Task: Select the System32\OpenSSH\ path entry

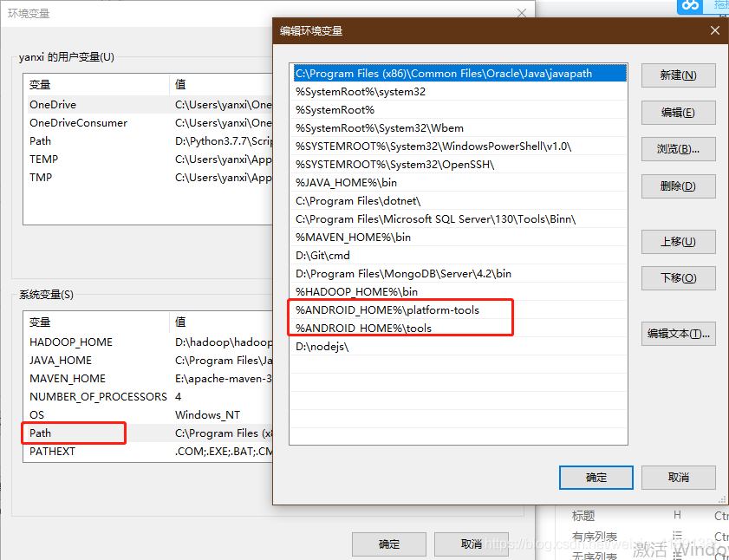Action: tap(459, 164)
